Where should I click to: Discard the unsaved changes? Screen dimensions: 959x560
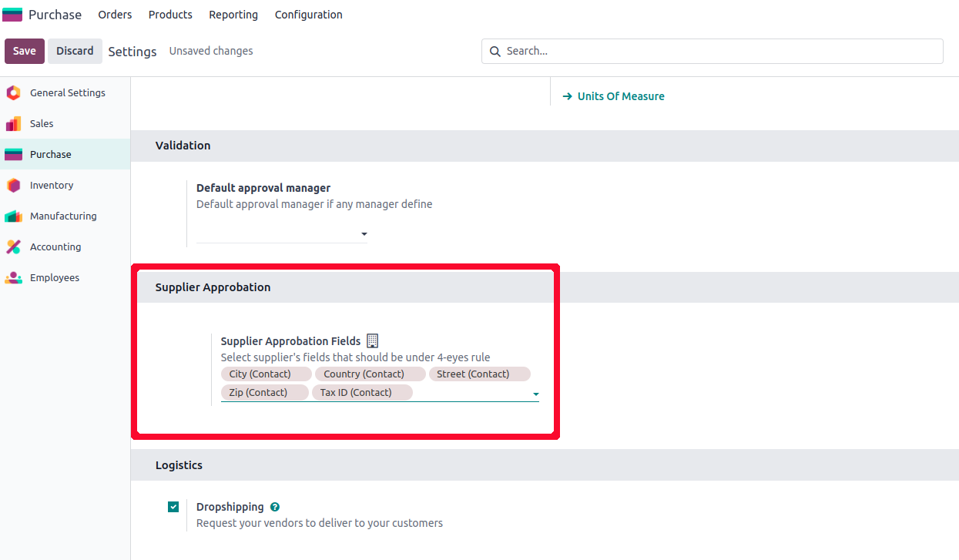click(75, 51)
